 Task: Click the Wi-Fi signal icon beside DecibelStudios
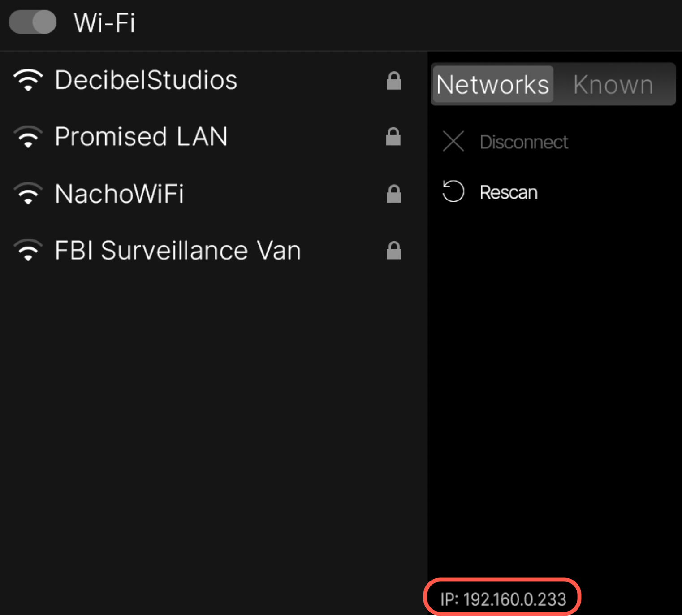click(28, 81)
